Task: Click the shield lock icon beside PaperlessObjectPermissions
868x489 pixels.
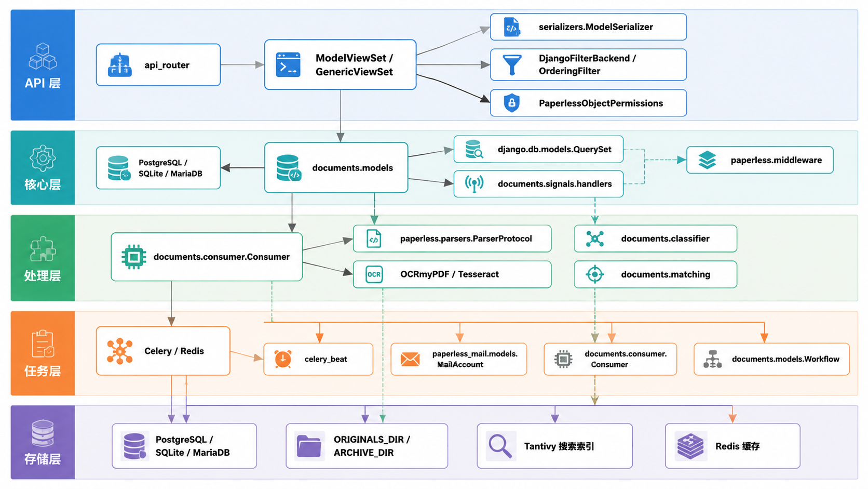Action: (x=512, y=103)
